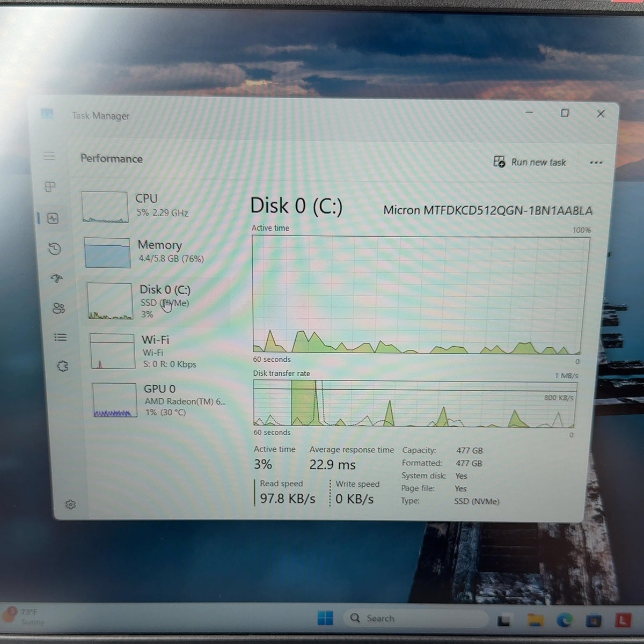
Task: Click the Disk 0 (C:) heading
Action: (296, 206)
